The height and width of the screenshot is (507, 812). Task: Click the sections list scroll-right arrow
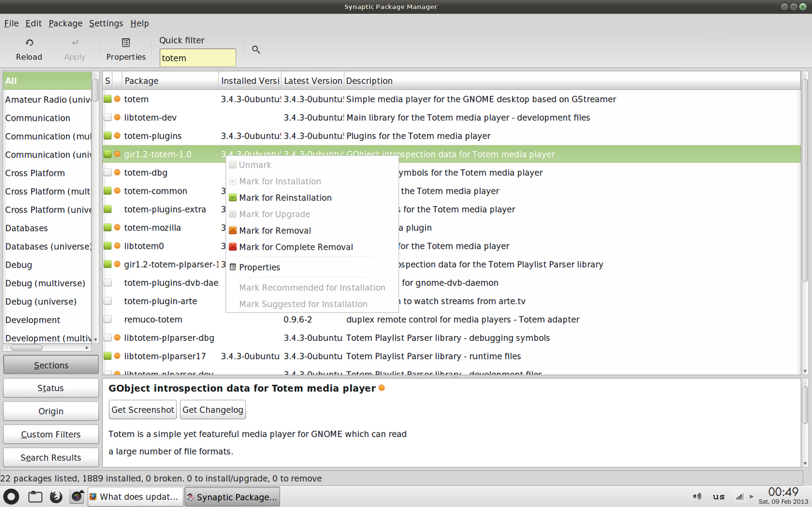click(87, 348)
